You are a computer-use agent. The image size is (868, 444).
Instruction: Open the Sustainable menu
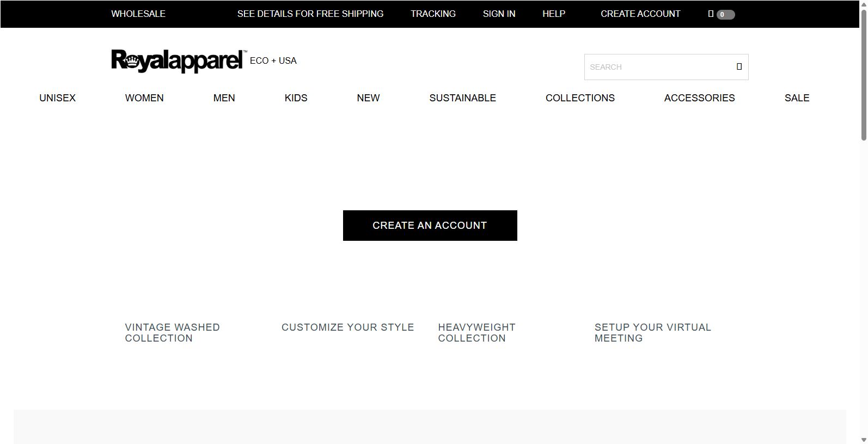coord(462,98)
